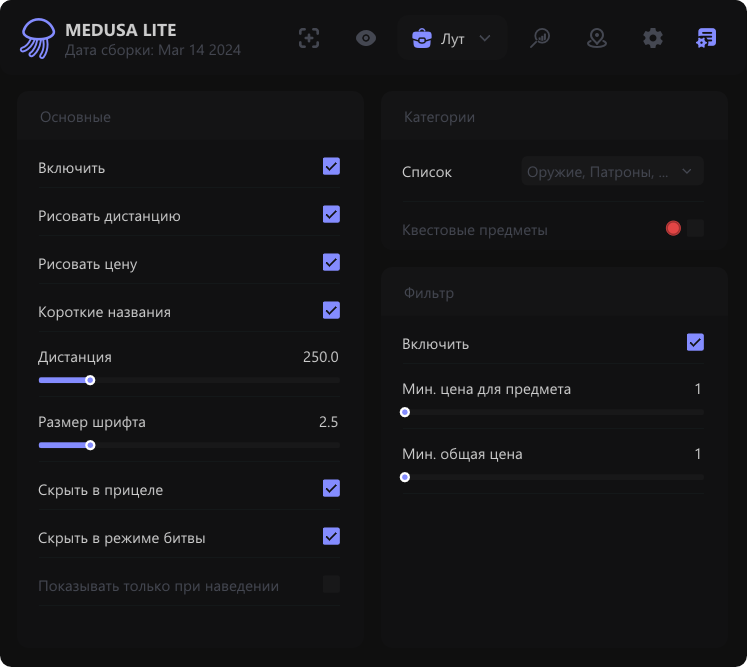Open the configs list star icon
Viewport: 748px width, 667px height.
[x=707, y=39]
